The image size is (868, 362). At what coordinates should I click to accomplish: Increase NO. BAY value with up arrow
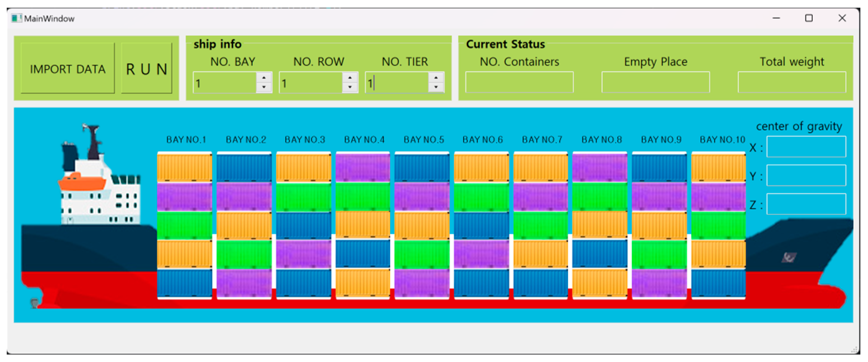264,78
